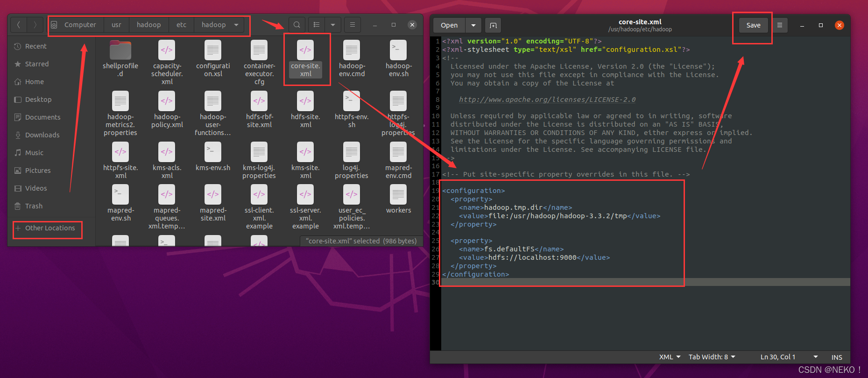Viewport: 868px width, 378px height.
Task: Open the search in Files window
Action: coord(297,25)
